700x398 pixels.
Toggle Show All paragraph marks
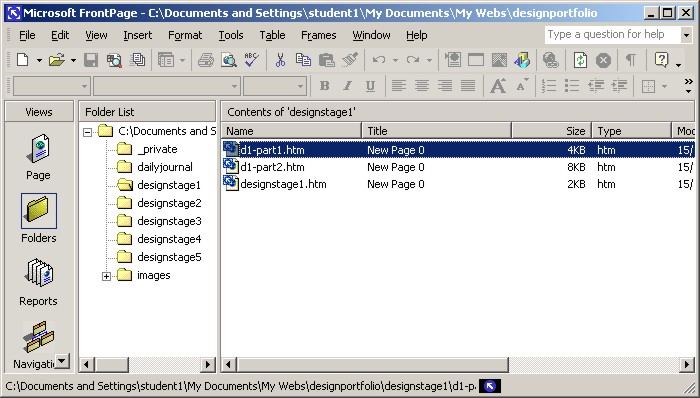pyautogui.click(x=631, y=60)
